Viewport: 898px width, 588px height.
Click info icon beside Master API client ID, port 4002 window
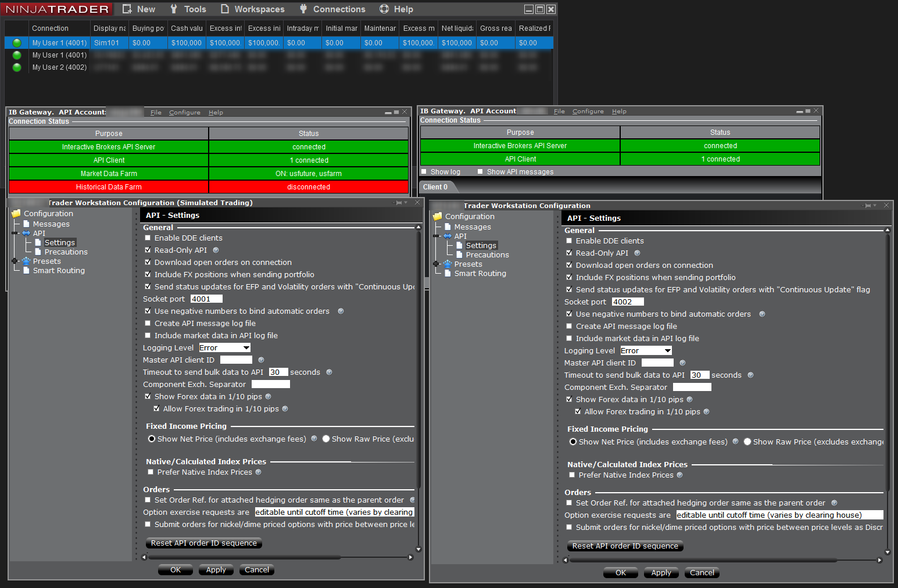point(682,363)
